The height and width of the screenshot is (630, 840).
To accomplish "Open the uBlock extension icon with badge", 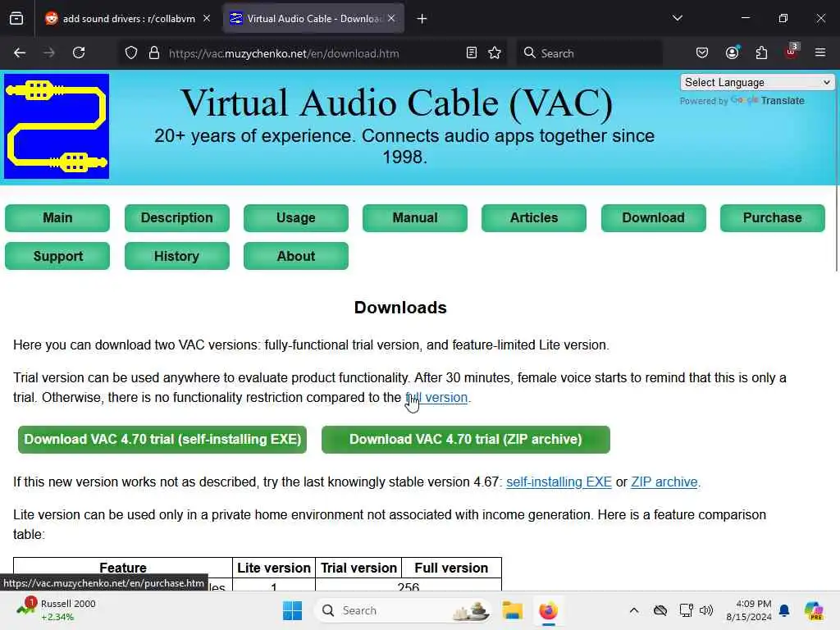I will [x=792, y=52].
